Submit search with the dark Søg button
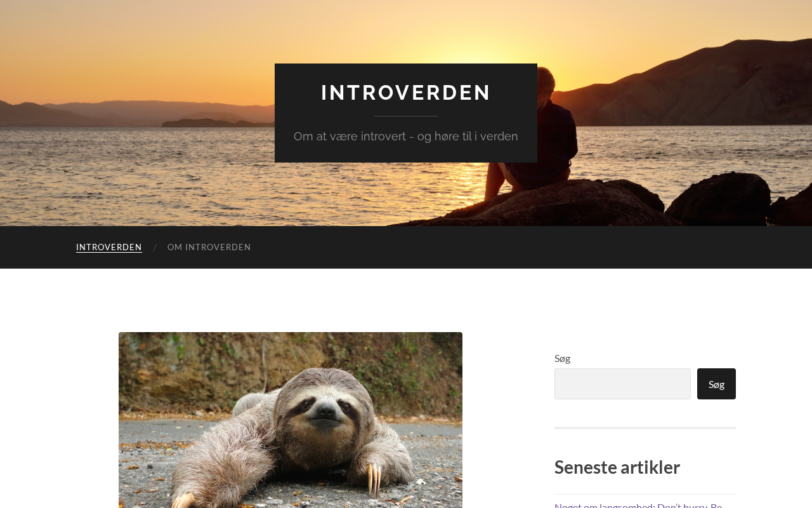 coord(716,384)
